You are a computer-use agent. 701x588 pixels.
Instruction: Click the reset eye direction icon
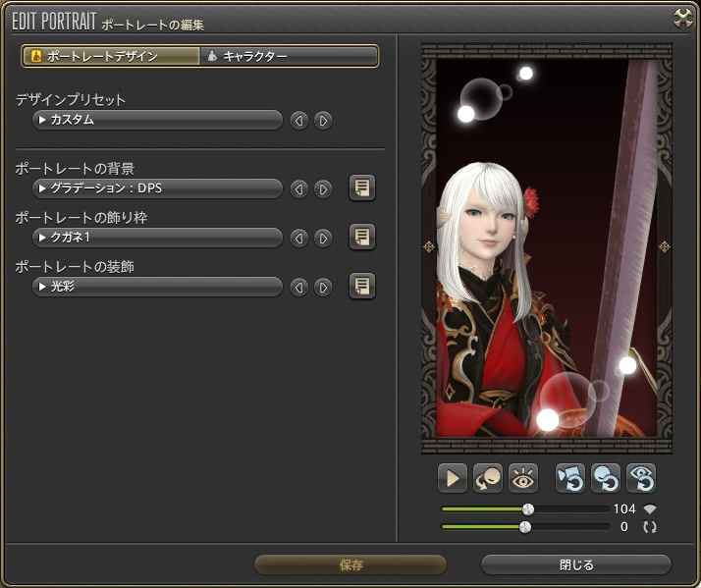point(641,478)
